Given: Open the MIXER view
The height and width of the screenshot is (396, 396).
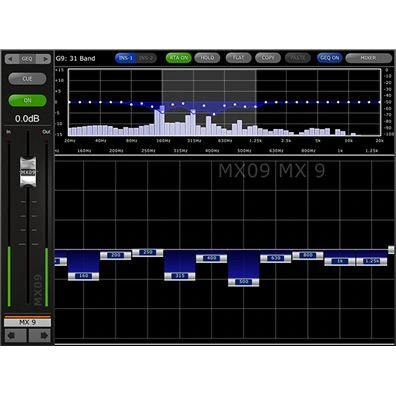Looking at the screenshot, I should click(x=368, y=58).
